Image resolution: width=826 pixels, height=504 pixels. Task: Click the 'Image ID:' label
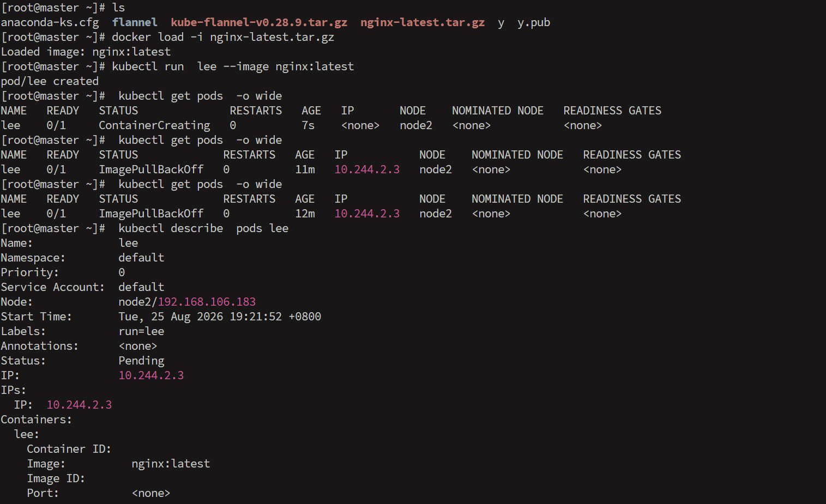point(56,478)
